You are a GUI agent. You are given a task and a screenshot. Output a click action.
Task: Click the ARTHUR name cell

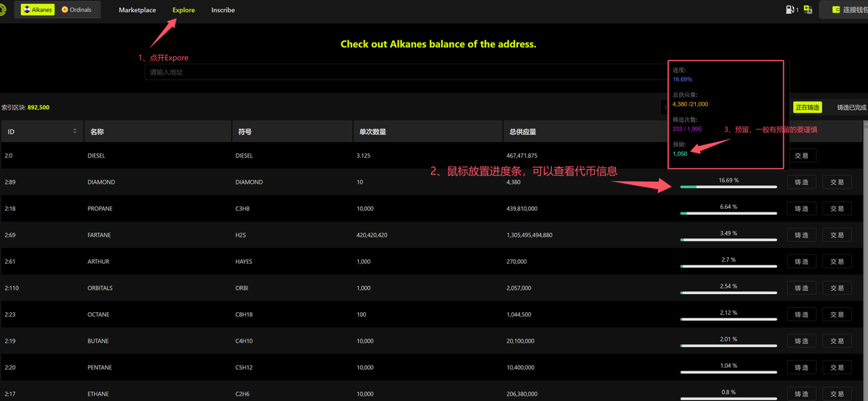[98, 262]
